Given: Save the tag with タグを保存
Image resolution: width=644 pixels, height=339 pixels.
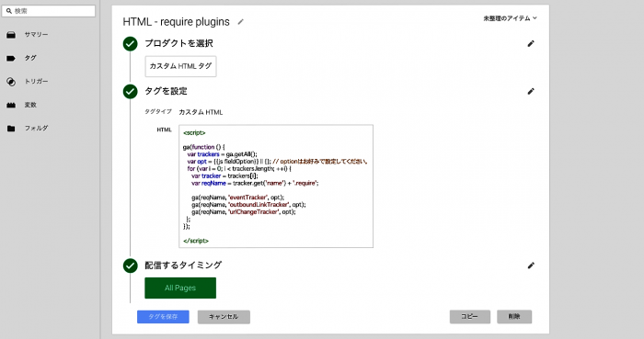Looking at the screenshot, I should click(x=163, y=317).
